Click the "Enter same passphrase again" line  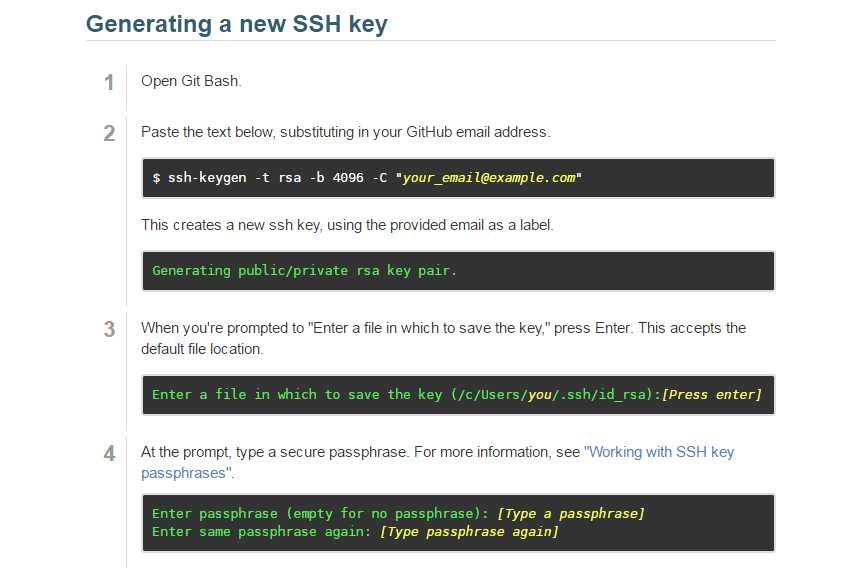coord(355,532)
